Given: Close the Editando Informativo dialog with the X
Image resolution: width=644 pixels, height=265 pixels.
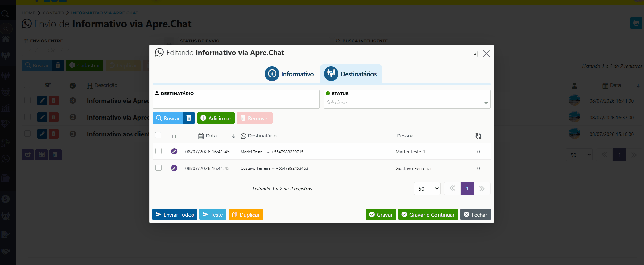Looking at the screenshot, I should pyautogui.click(x=486, y=54).
